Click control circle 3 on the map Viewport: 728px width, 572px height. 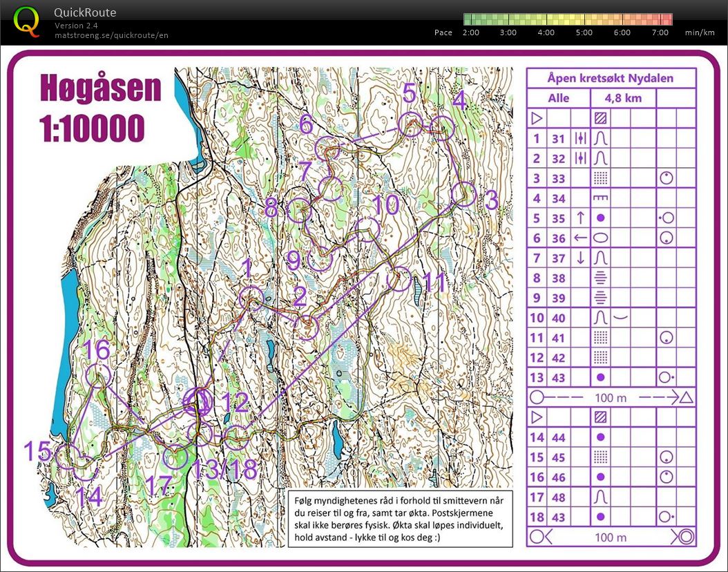point(464,194)
